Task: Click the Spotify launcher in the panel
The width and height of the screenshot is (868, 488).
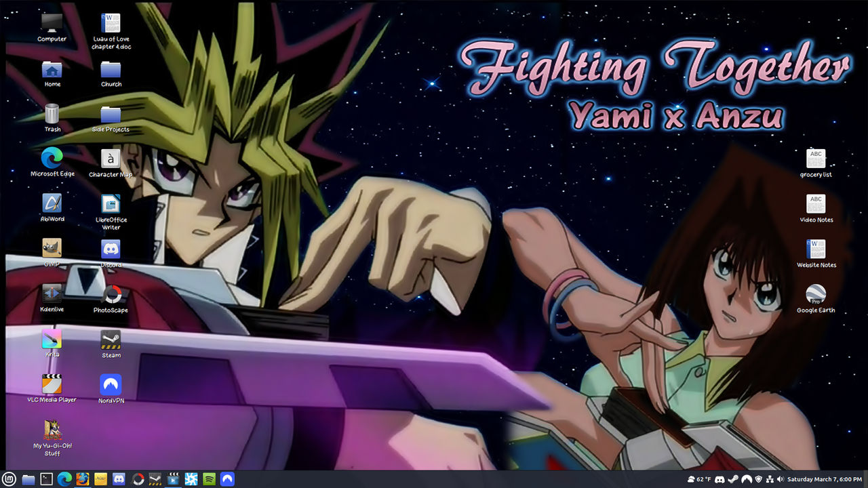Action: click(x=210, y=479)
